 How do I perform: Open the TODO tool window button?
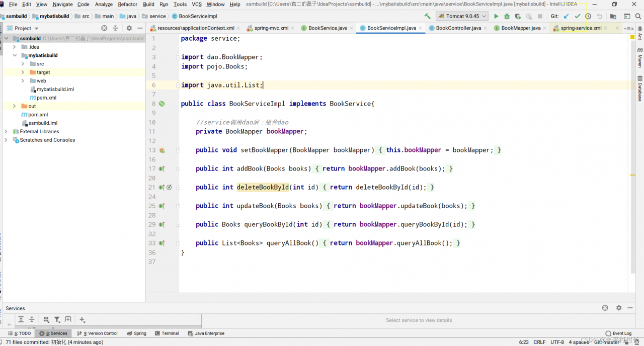[20, 333]
